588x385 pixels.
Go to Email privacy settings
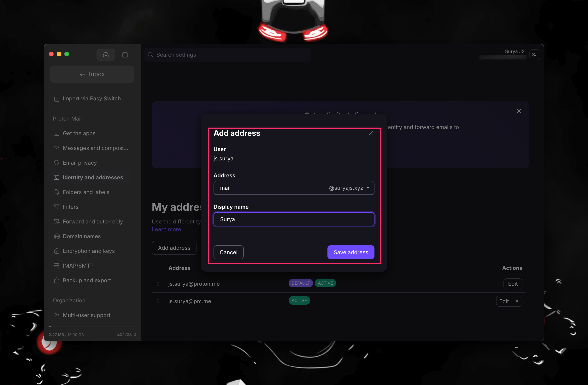(80, 163)
